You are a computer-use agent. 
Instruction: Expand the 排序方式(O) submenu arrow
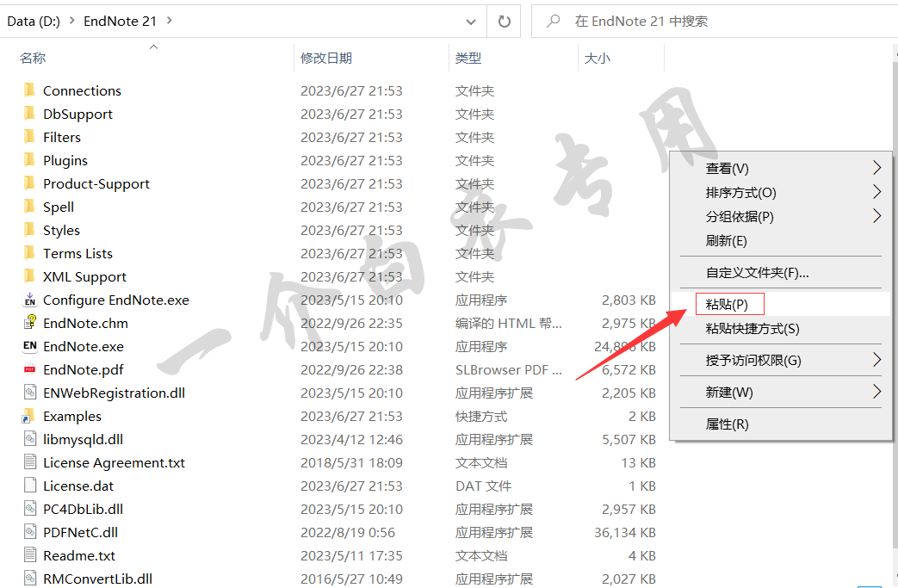(876, 192)
